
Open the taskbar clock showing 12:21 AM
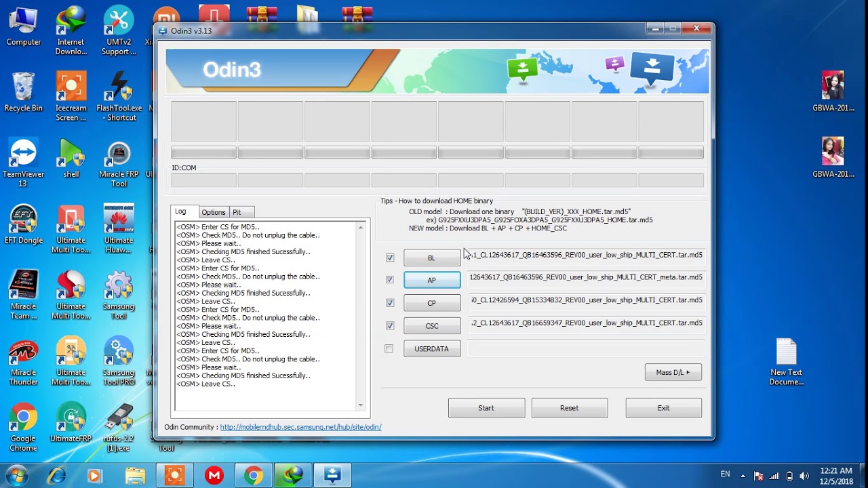tap(836, 476)
